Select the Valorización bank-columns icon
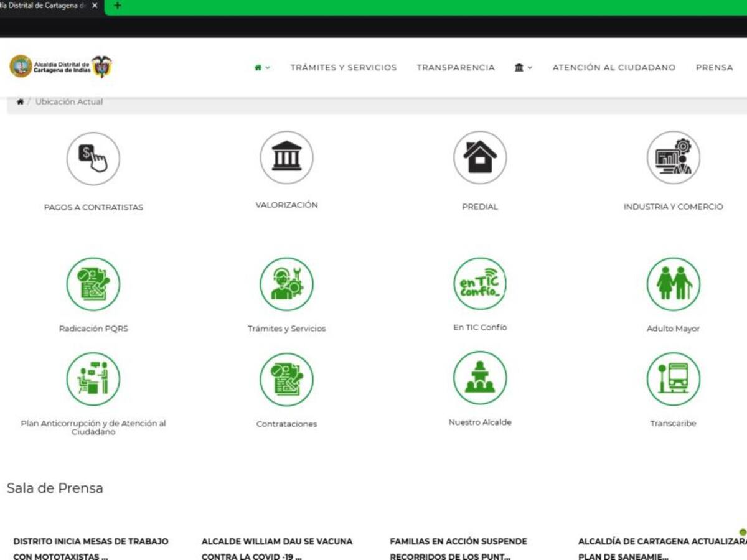 pos(286,158)
